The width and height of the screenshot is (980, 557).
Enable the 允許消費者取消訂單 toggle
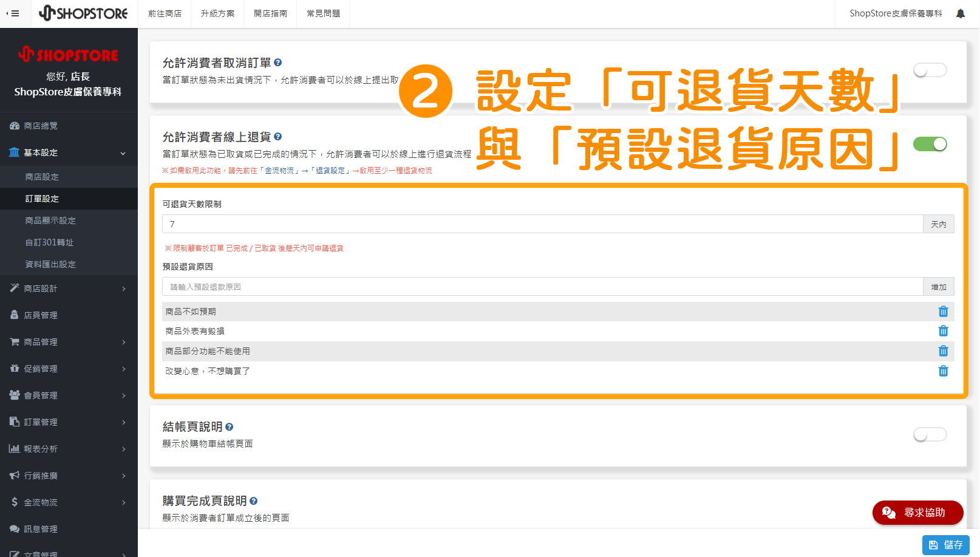[x=930, y=70]
